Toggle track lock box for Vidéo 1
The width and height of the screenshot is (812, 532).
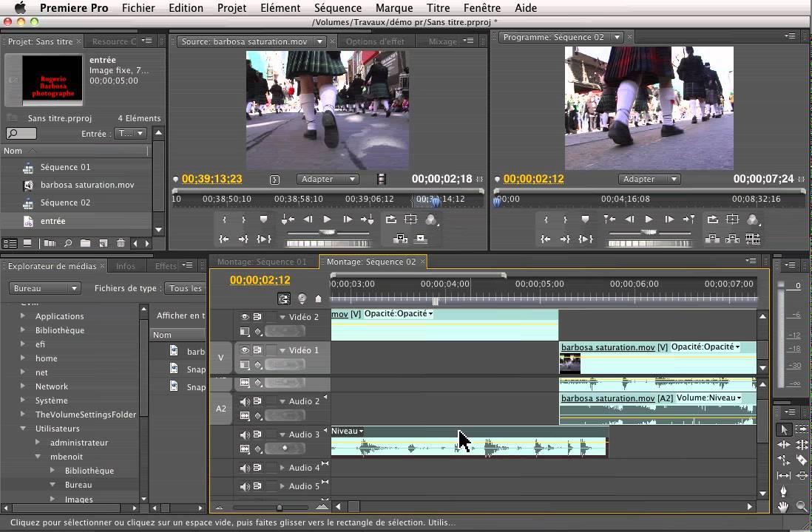pos(271,350)
